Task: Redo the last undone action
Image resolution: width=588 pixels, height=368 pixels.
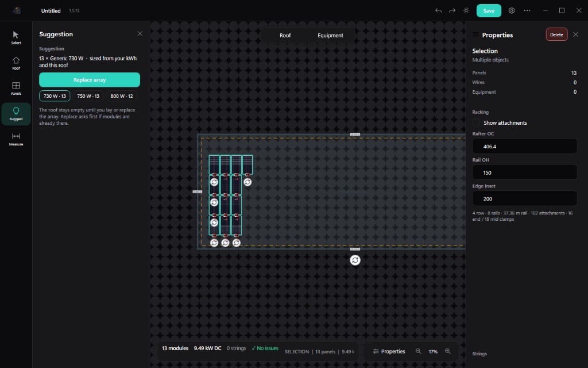Action: tap(452, 10)
